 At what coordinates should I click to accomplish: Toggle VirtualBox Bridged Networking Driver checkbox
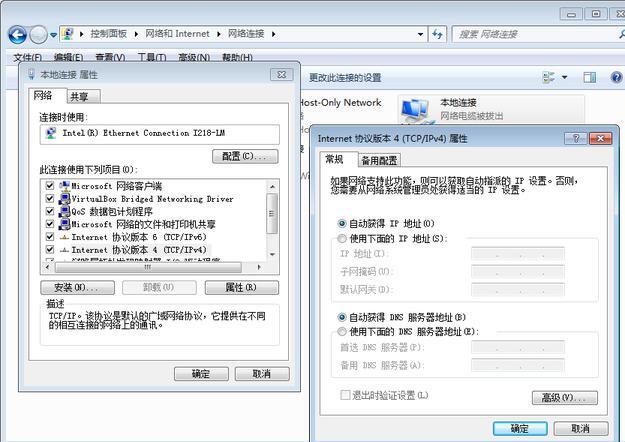click(49, 198)
